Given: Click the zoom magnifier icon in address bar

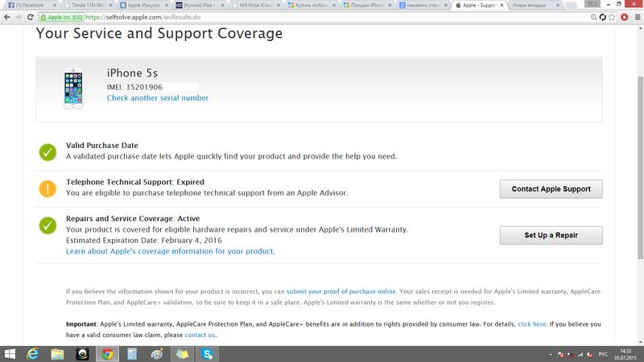Looking at the screenshot, I should (594, 17).
